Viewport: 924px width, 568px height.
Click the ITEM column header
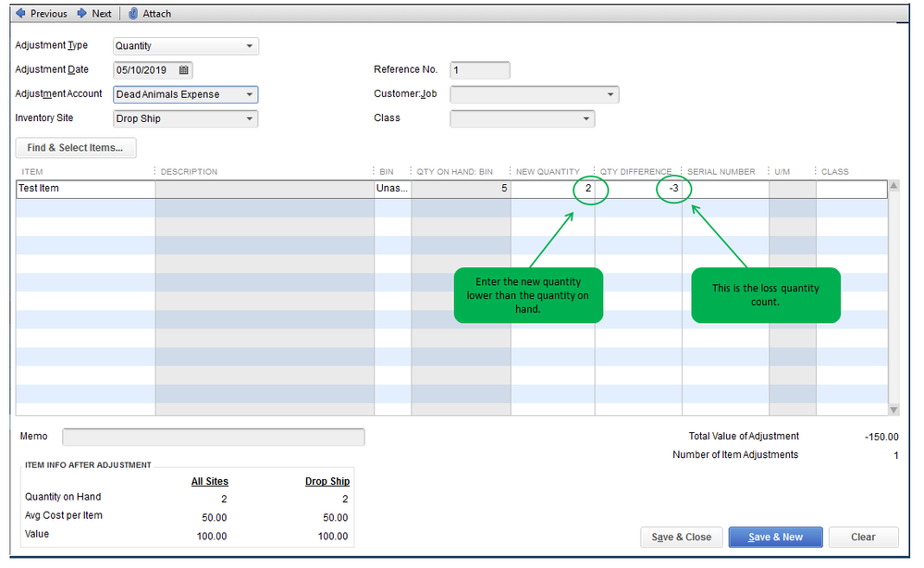click(32, 172)
